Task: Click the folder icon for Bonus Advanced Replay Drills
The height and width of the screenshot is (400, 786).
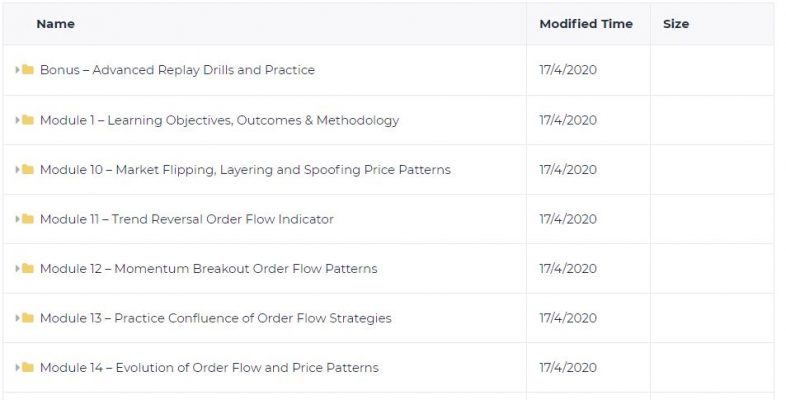Action: pos(28,70)
